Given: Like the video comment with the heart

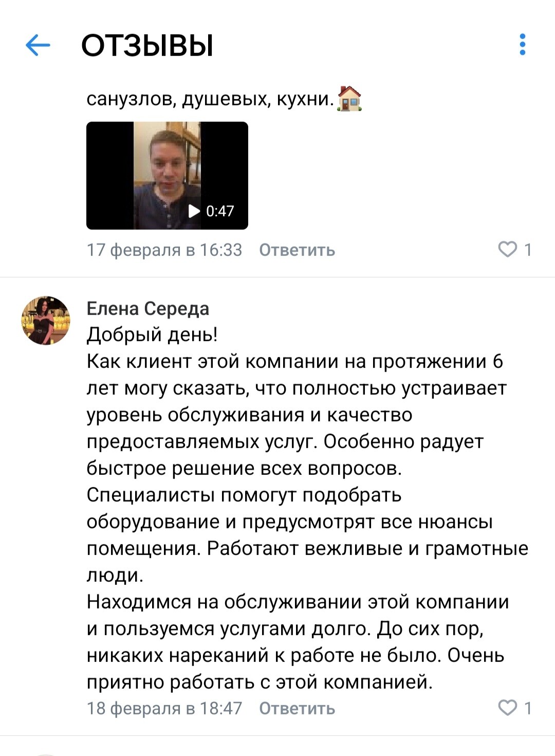Looking at the screenshot, I should [508, 249].
